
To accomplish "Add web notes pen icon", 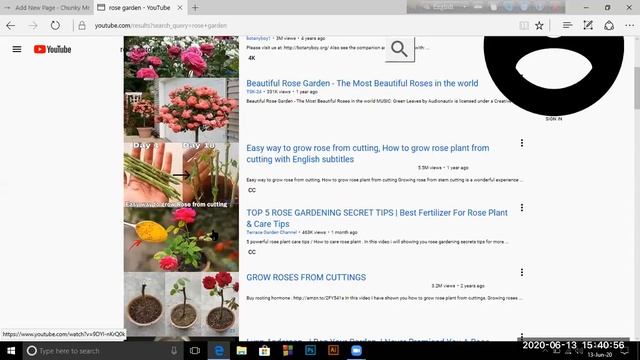I will point(588,25).
